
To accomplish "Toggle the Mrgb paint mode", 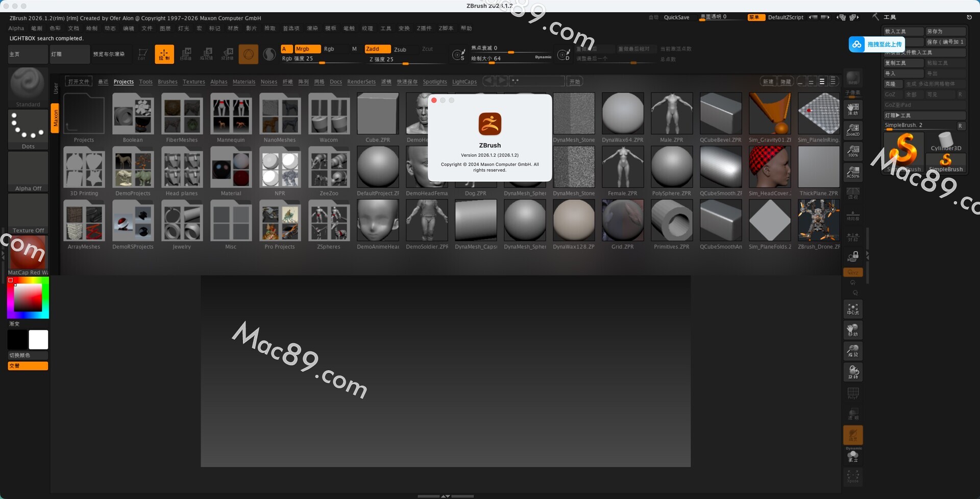I will click(x=307, y=49).
